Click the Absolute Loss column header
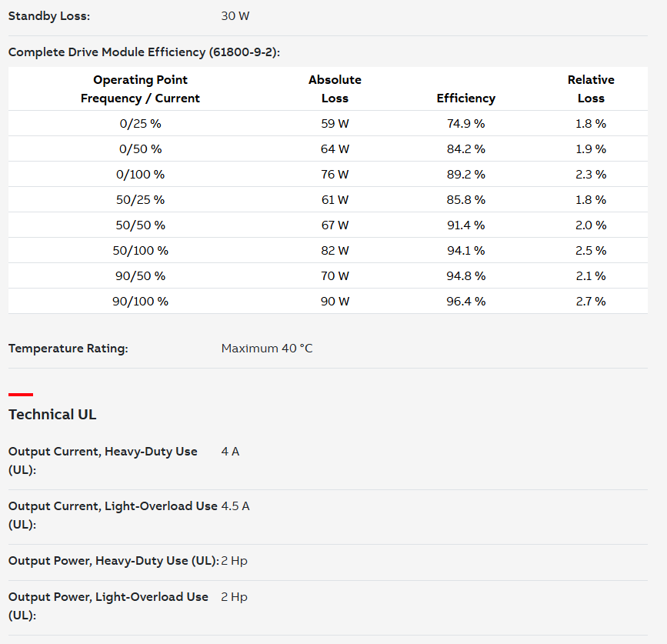Screen dimensions: 667x644 tap(335, 89)
